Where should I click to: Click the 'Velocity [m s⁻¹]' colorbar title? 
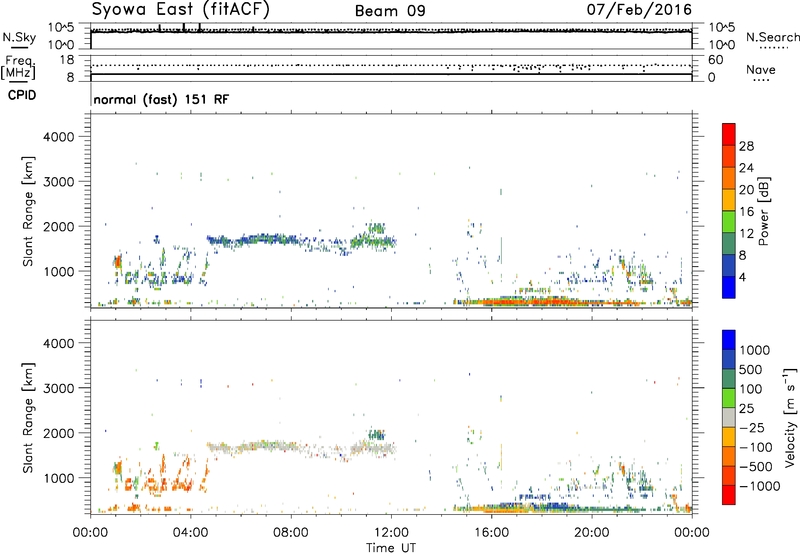[791, 417]
